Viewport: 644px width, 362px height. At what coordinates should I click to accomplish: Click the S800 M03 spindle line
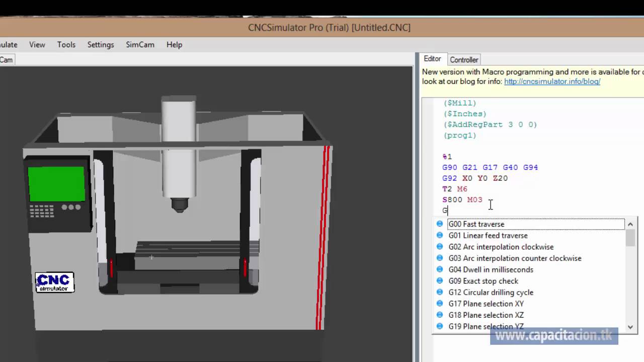tap(462, 200)
